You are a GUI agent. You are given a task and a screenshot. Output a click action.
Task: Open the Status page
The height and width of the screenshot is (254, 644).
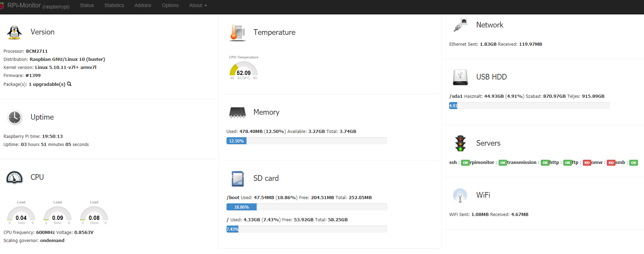[x=87, y=5]
